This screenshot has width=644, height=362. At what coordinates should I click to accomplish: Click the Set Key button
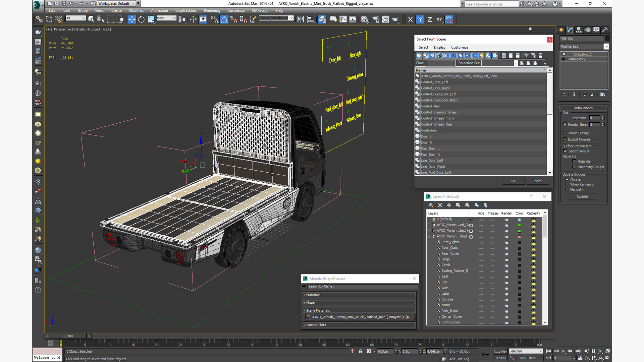click(x=500, y=358)
